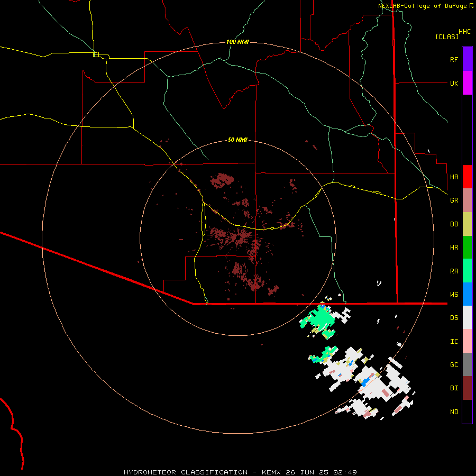Click the BI brown legend block
Screen dimensions: 476x476
(467, 388)
